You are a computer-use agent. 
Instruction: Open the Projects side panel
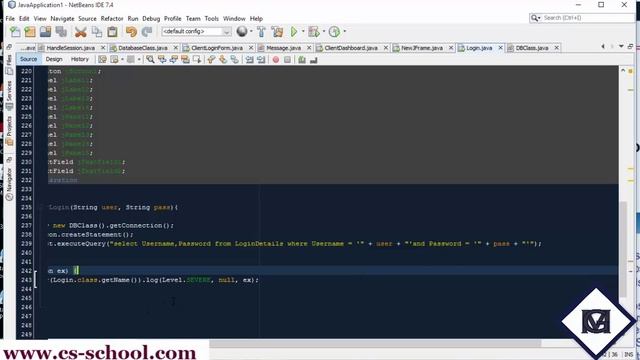click(x=9, y=131)
